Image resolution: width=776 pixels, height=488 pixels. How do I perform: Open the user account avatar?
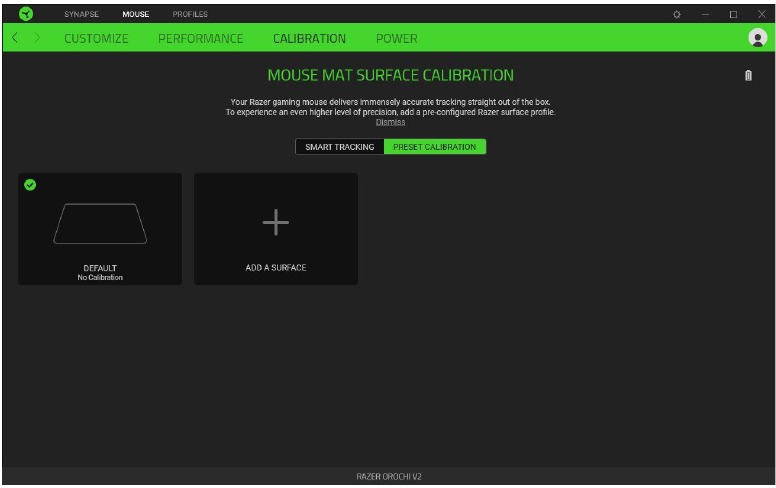pos(757,38)
